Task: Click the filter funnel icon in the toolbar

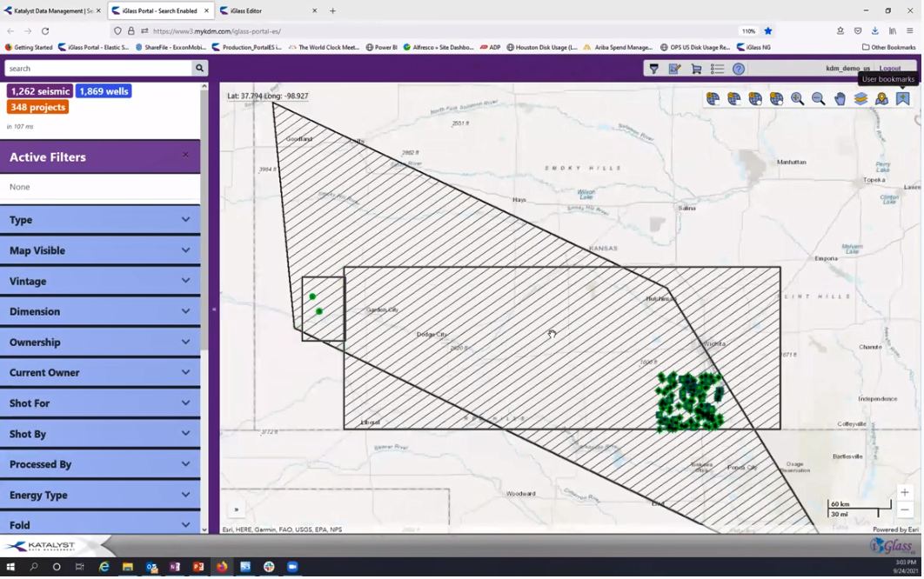Action: [654, 69]
